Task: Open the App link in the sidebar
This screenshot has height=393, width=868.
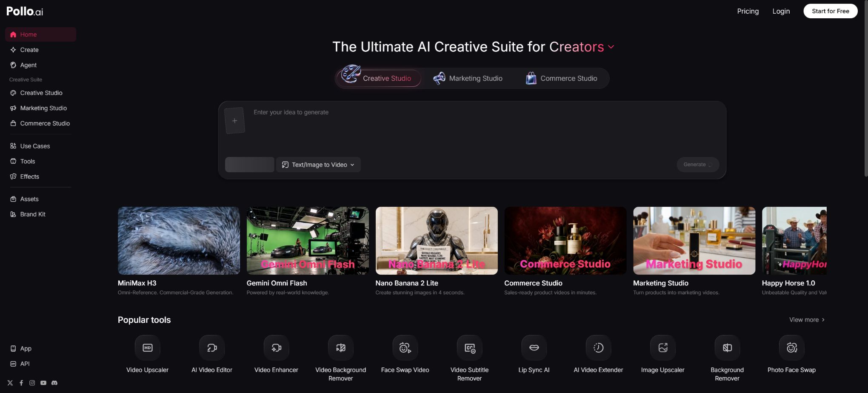Action: pyautogui.click(x=41, y=348)
